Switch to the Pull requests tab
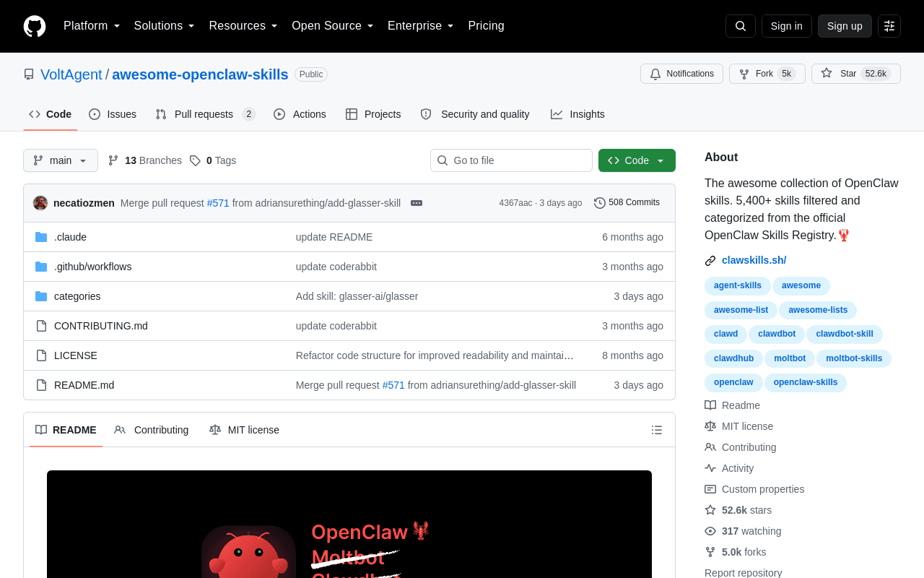This screenshot has height=578, width=924. tap(205, 114)
